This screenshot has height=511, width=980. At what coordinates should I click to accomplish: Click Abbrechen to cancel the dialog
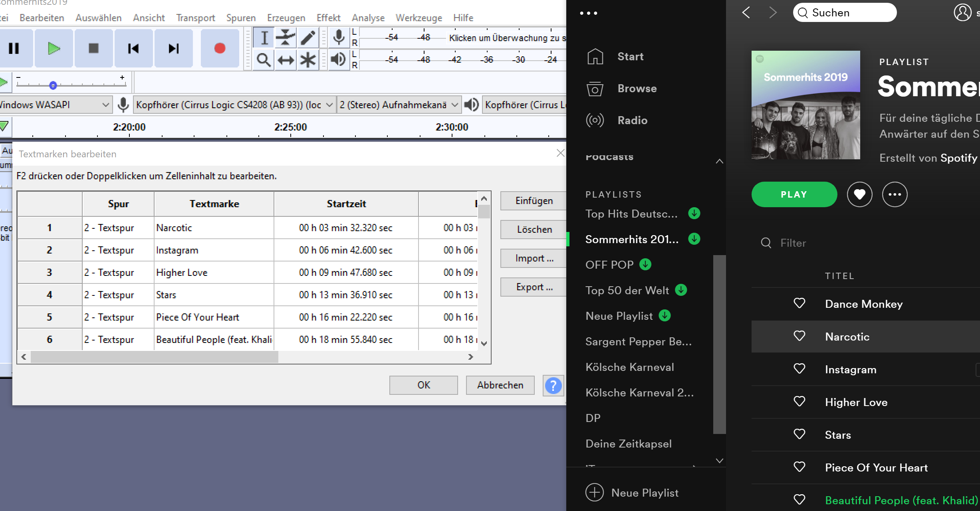click(x=500, y=385)
